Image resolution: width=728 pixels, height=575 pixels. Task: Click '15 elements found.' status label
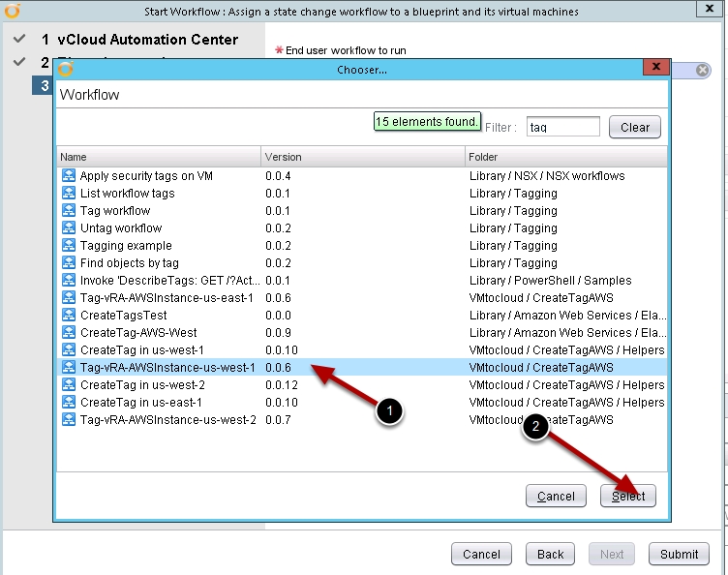coord(427,122)
